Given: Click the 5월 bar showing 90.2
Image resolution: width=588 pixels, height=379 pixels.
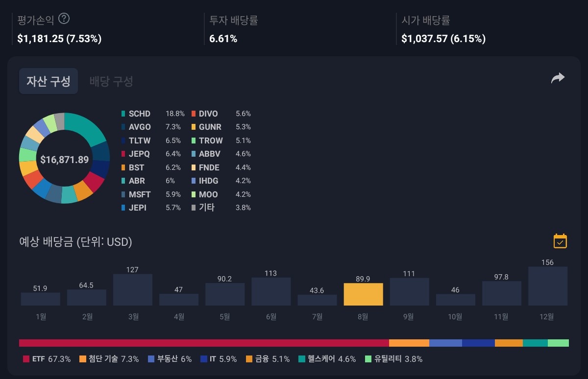Looking at the screenshot, I should pyautogui.click(x=225, y=294).
